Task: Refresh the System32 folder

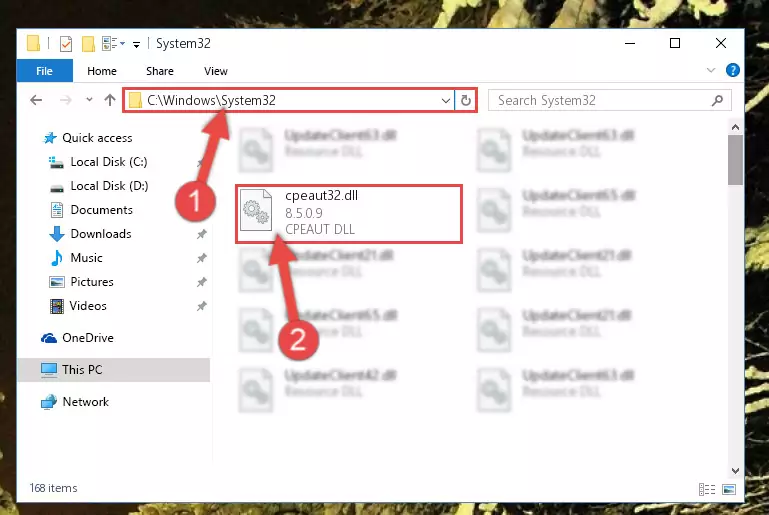Action: 465,101
